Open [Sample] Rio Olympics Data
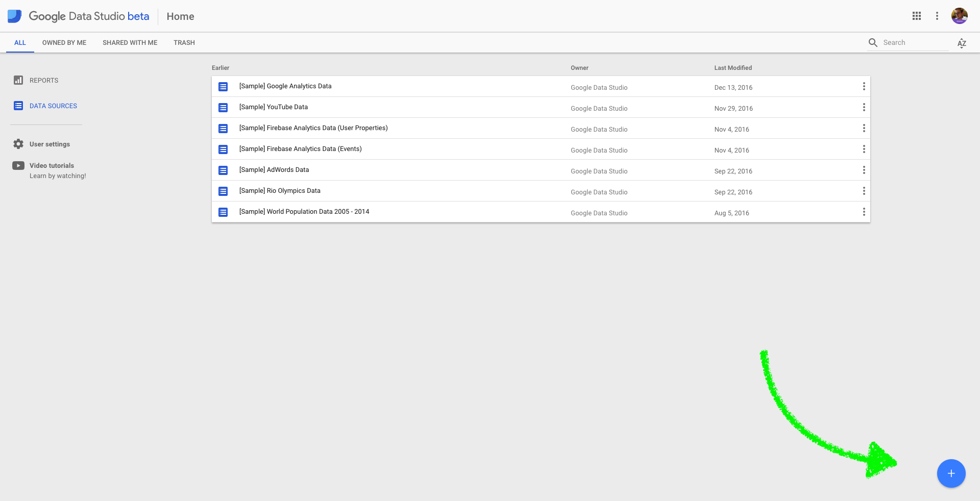The width and height of the screenshot is (980, 501). (280, 191)
